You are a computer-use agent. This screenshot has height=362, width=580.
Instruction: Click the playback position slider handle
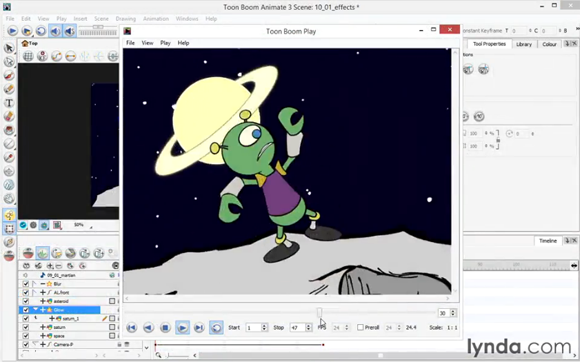point(319,313)
